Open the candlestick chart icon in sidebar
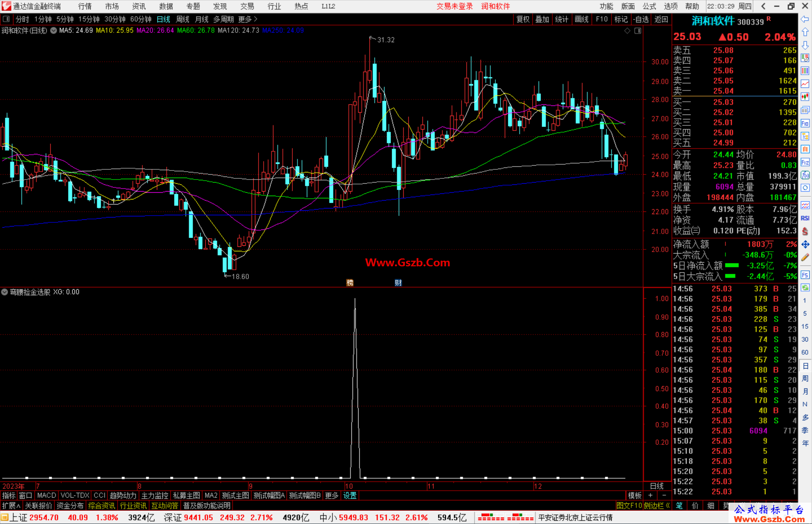The width and height of the screenshot is (812, 524). click(805, 97)
